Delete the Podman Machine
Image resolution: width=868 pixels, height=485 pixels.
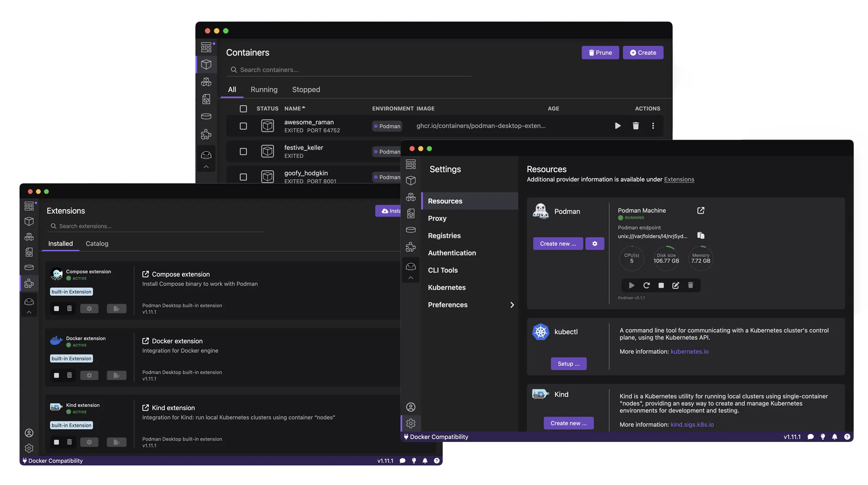(x=690, y=285)
